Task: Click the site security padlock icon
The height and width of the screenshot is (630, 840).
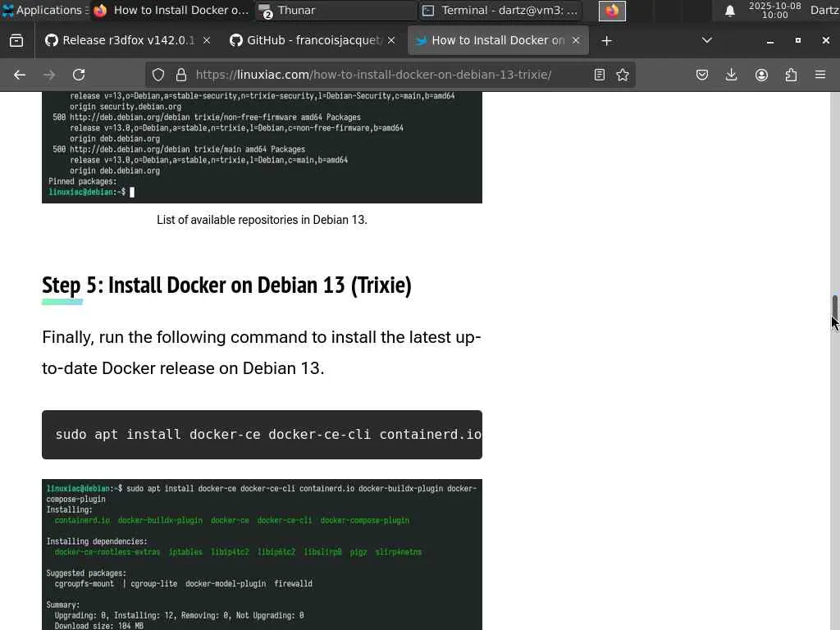Action: 181,75
